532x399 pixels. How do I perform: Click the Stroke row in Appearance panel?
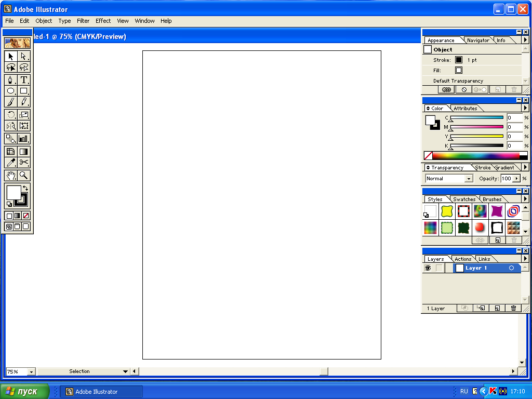pos(472,60)
